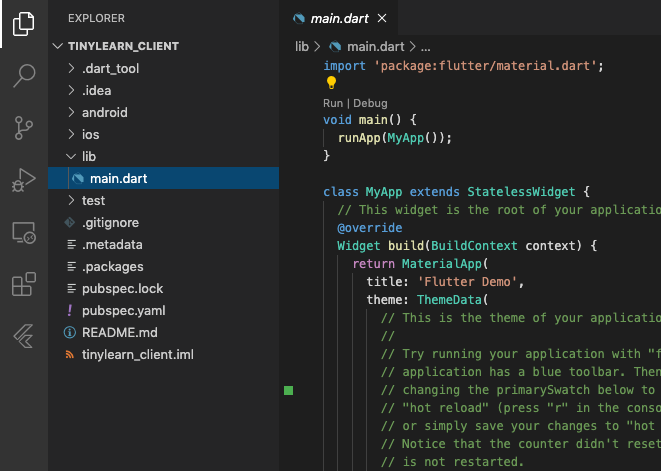Click the Debug code lens link
The width and height of the screenshot is (661, 471).
coord(370,103)
